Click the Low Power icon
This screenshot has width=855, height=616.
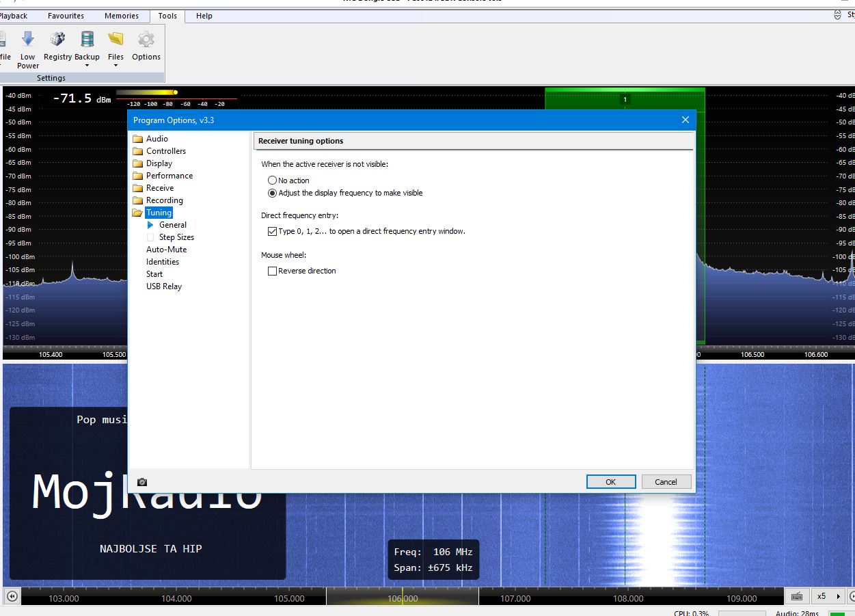pos(28,40)
